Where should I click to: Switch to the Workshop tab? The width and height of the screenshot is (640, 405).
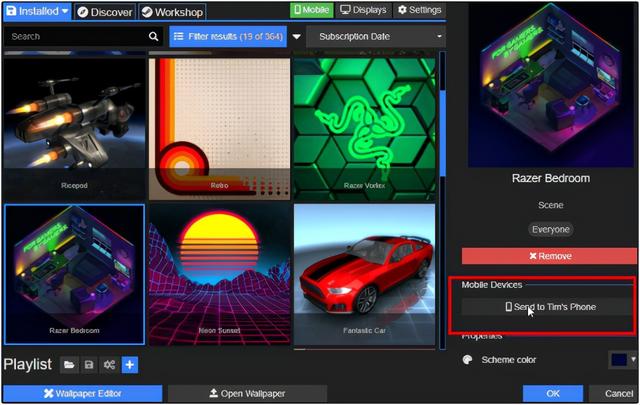(171, 12)
